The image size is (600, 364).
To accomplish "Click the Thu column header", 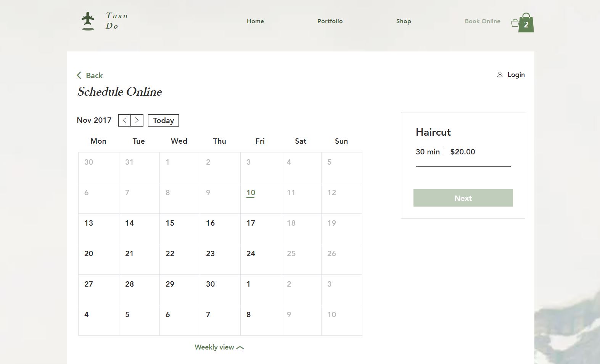I will coord(219,141).
